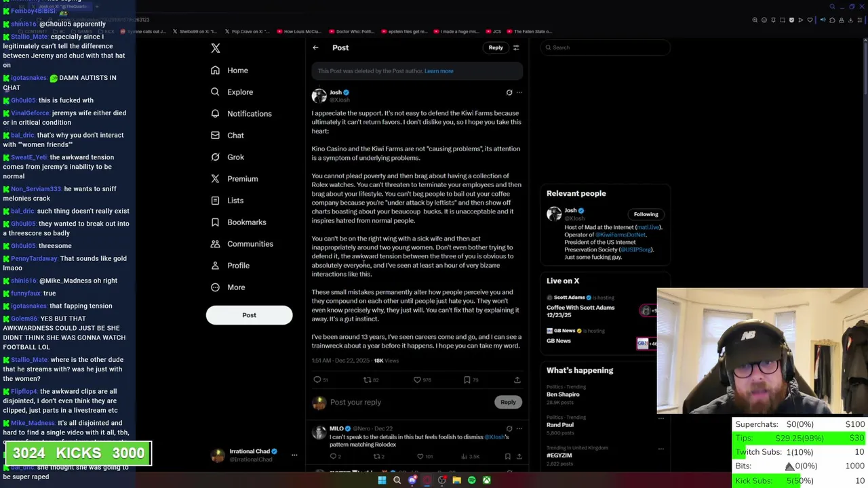Click the Following button beside Josh
The image size is (868, 488).
point(646,214)
